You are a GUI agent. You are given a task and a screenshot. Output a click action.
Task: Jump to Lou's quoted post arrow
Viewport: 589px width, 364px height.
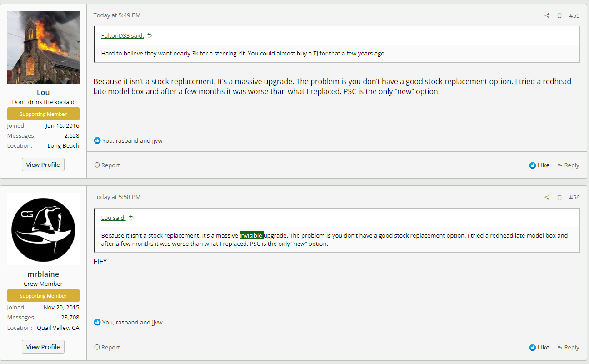131,218
